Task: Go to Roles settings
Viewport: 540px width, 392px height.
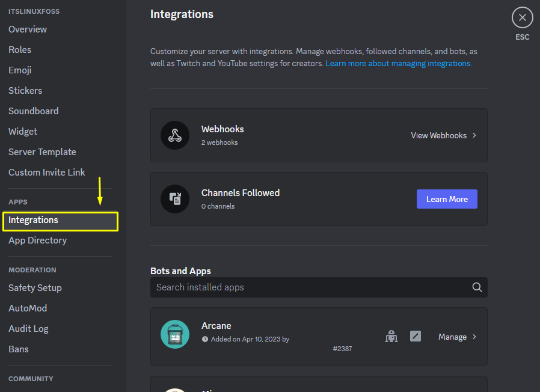Action: 20,50
